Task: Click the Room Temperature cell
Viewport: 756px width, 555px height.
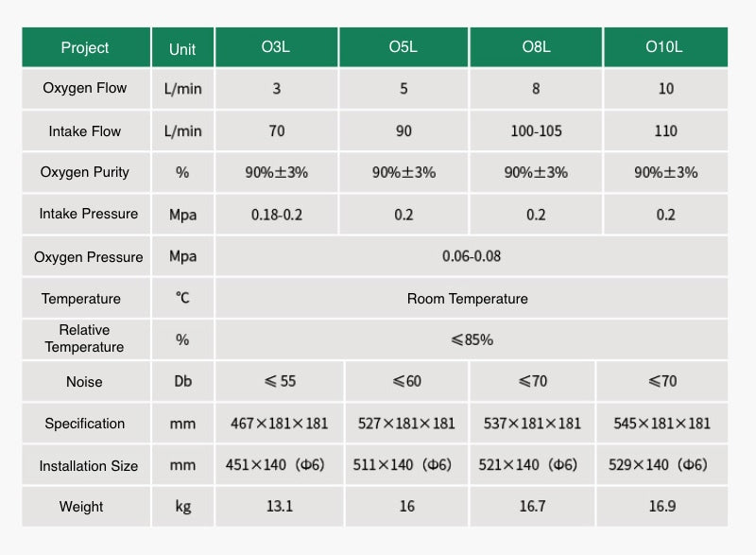Action: pyautogui.click(x=467, y=299)
